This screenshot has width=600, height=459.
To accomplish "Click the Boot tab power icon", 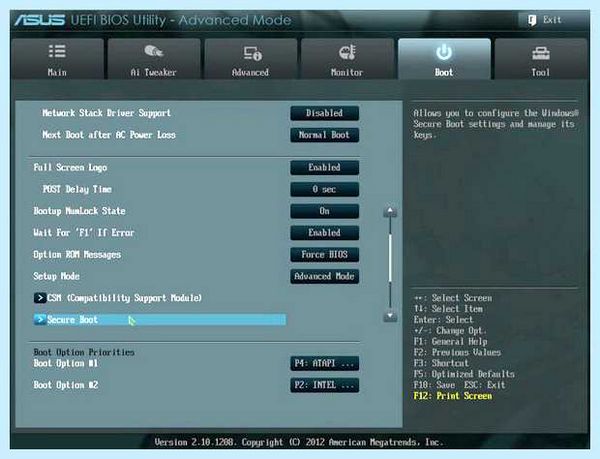I will (x=444, y=52).
